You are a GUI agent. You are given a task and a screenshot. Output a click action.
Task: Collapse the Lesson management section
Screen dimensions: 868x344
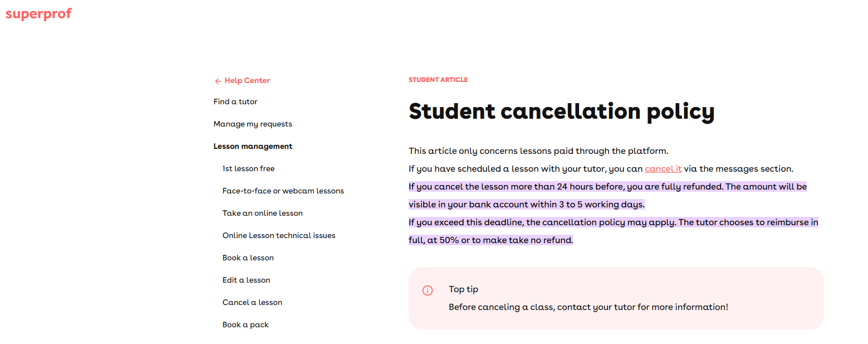pyautogui.click(x=253, y=147)
